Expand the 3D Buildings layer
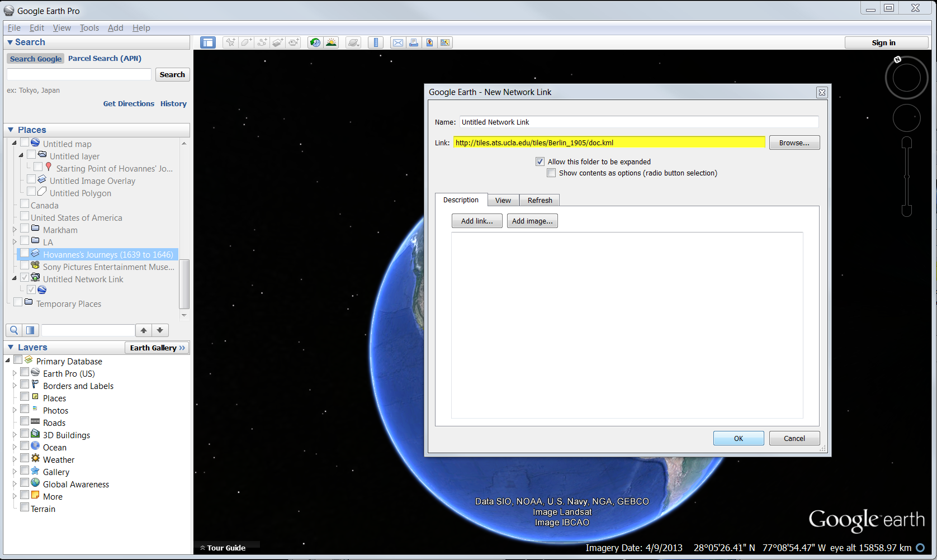This screenshot has width=937, height=560. (x=15, y=435)
